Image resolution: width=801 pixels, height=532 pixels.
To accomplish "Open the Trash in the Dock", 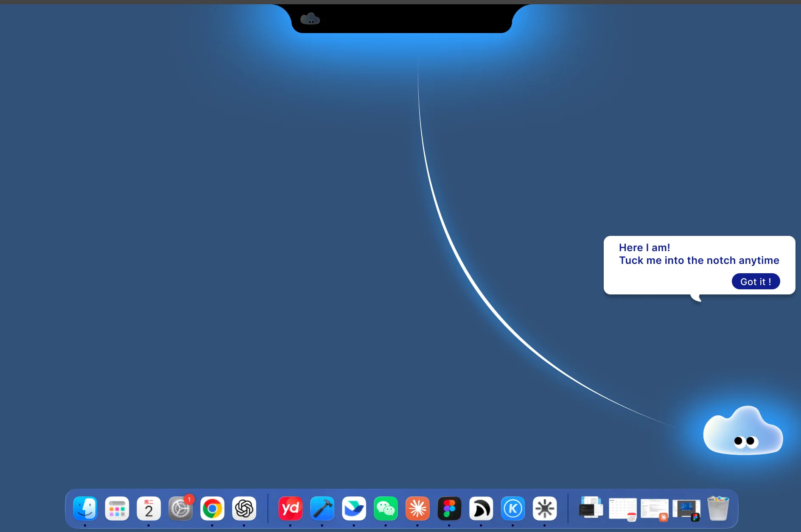I will tap(718, 508).
